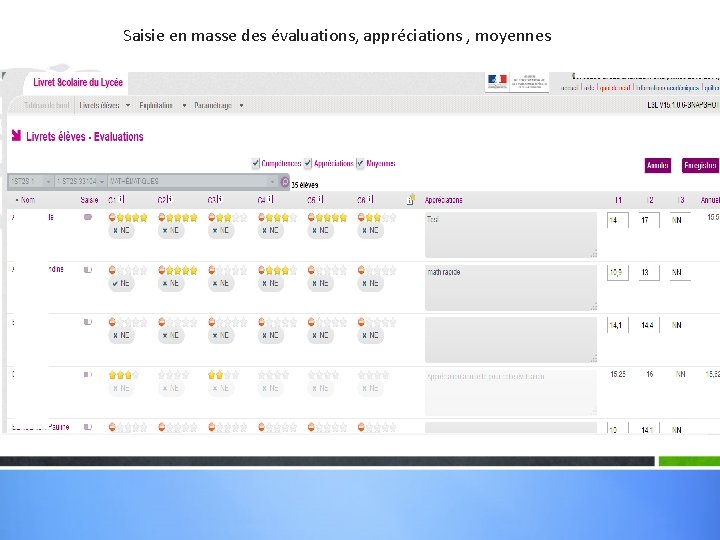Screen dimensions: 720x540
Task: Open the C1 competence info icon
Action: pos(122,199)
